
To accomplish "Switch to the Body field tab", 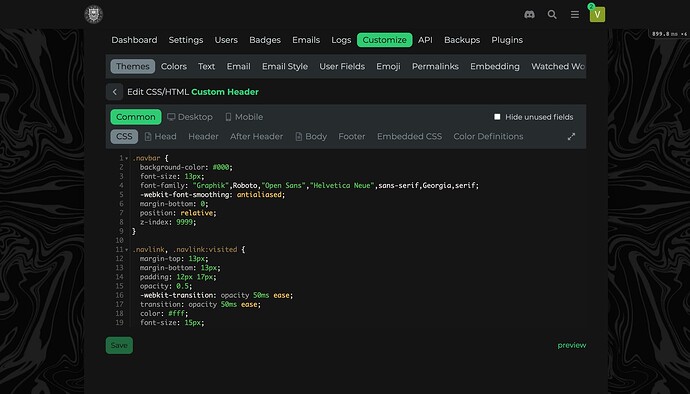I will (x=311, y=136).
